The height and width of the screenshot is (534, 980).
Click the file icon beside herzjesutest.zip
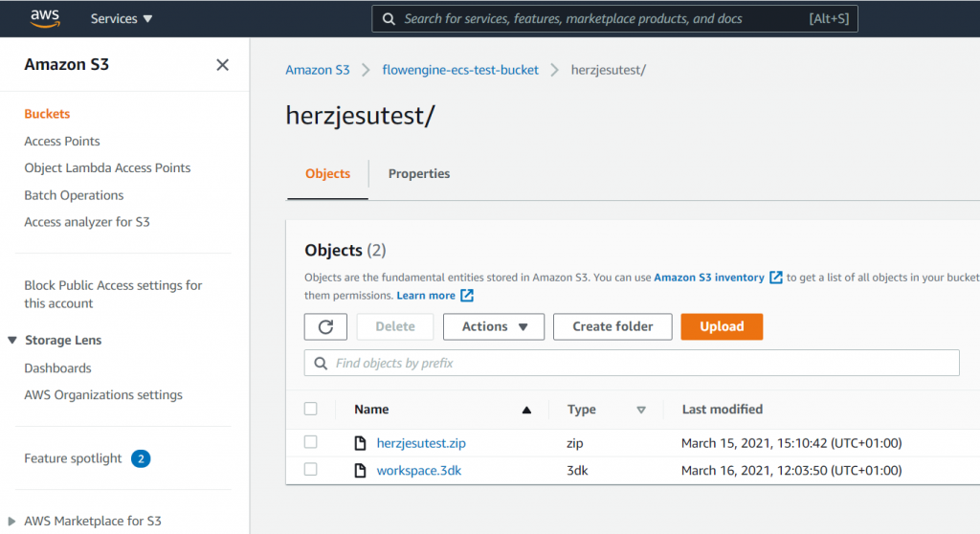click(360, 443)
